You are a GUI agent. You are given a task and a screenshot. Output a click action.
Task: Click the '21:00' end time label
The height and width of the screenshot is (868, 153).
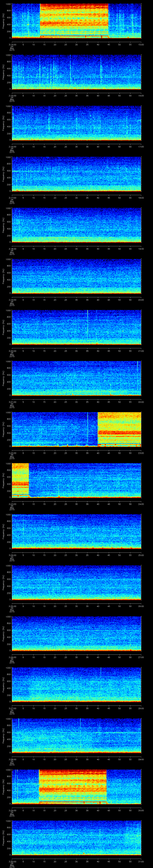[141, 351]
